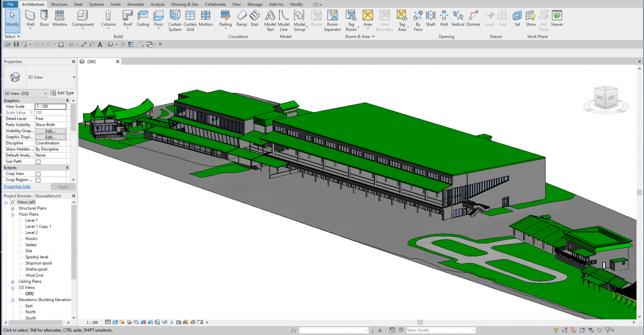Toggle the Crop View checkbox

(38, 174)
